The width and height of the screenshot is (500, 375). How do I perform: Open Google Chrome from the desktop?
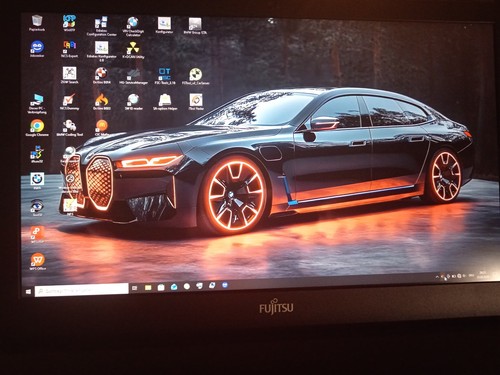point(37,128)
